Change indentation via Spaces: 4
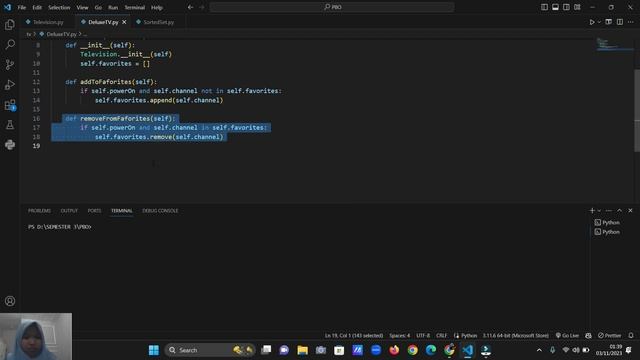 click(x=399, y=336)
